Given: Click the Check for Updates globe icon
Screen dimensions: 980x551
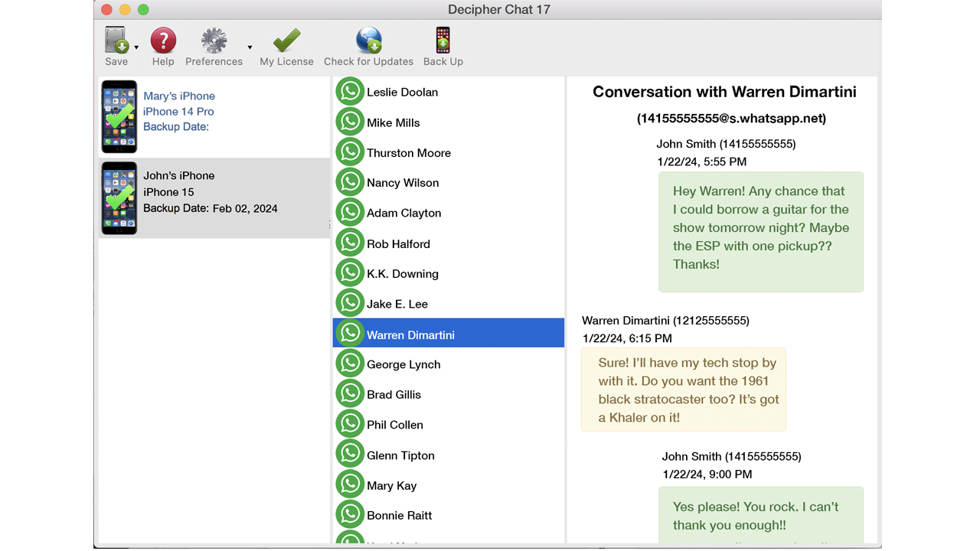Looking at the screenshot, I should pyautogui.click(x=368, y=40).
